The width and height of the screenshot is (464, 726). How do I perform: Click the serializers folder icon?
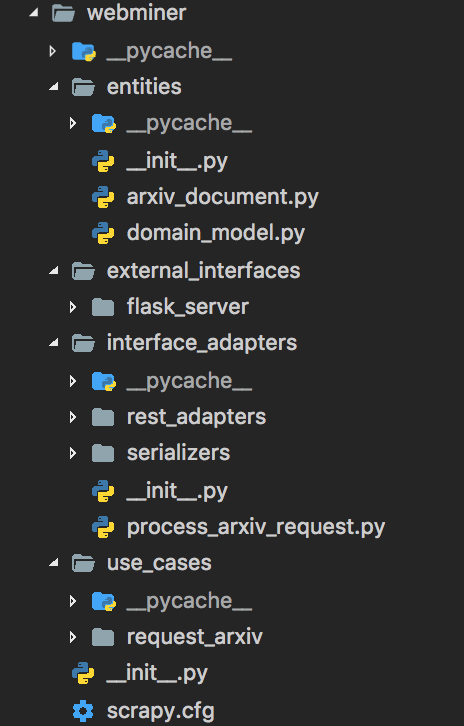pos(103,453)
